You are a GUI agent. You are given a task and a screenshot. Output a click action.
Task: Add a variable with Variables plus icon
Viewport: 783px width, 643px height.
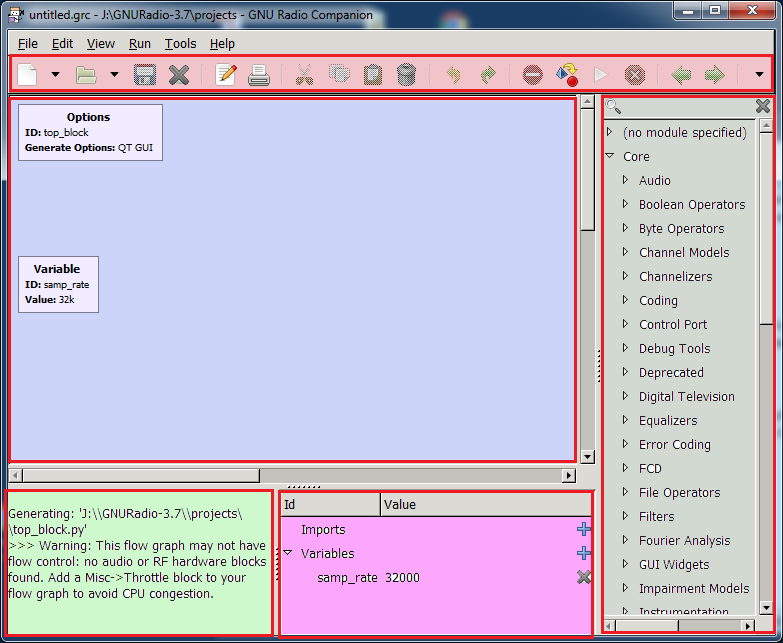pos(584,553)
